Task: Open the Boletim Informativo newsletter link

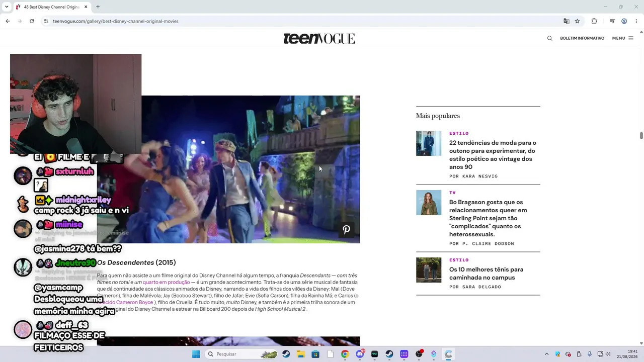Action: 582,38
